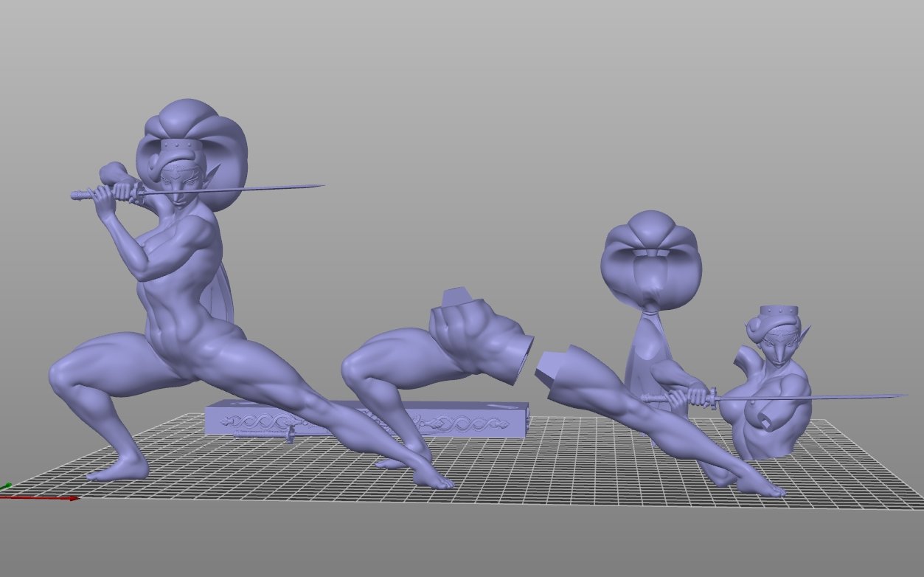Select the separated hair piece part
The image size is (924, 577).
pyautogui.click(x=649, y=258)
